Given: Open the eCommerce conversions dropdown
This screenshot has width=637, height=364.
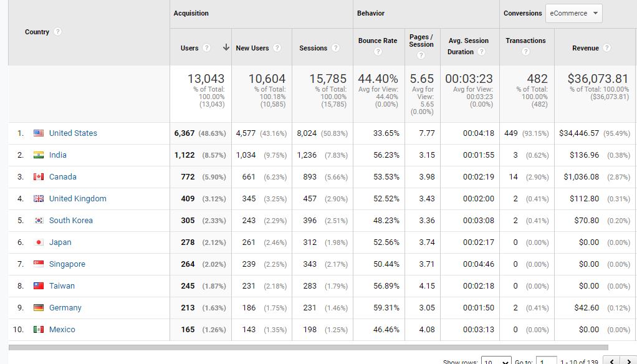Looking at the screenshot, I should pos(573,13).
